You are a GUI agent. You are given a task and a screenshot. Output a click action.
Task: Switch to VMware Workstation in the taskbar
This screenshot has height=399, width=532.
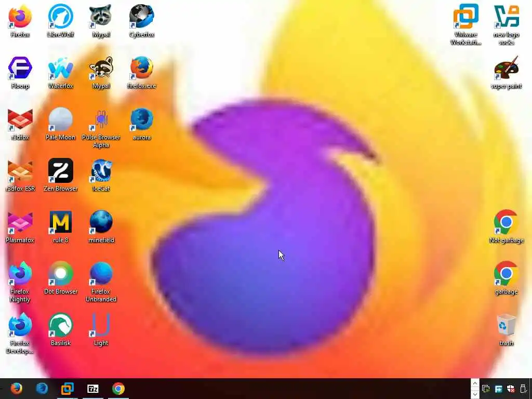(x=68, y=389)
